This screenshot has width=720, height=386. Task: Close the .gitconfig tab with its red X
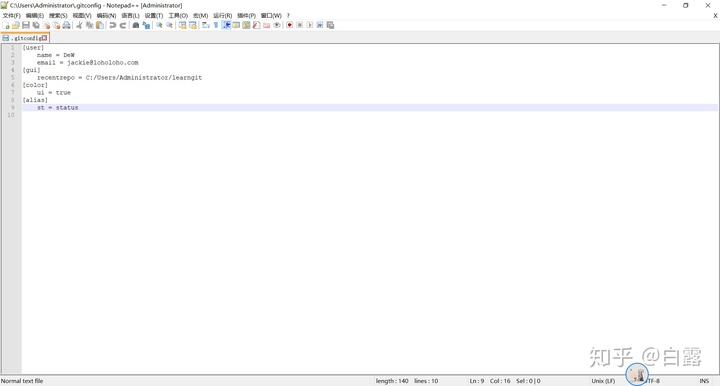45,38
